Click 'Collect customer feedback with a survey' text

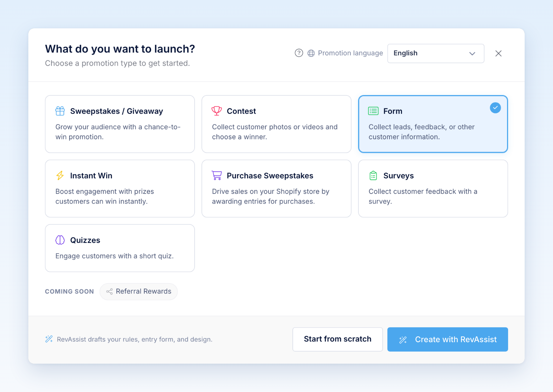click(423, 196)
